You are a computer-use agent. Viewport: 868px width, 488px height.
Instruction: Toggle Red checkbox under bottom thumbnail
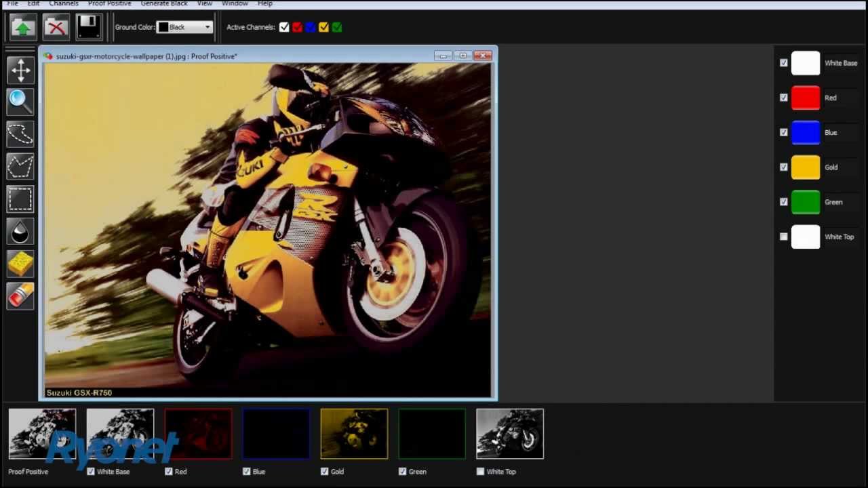(169, 472)
